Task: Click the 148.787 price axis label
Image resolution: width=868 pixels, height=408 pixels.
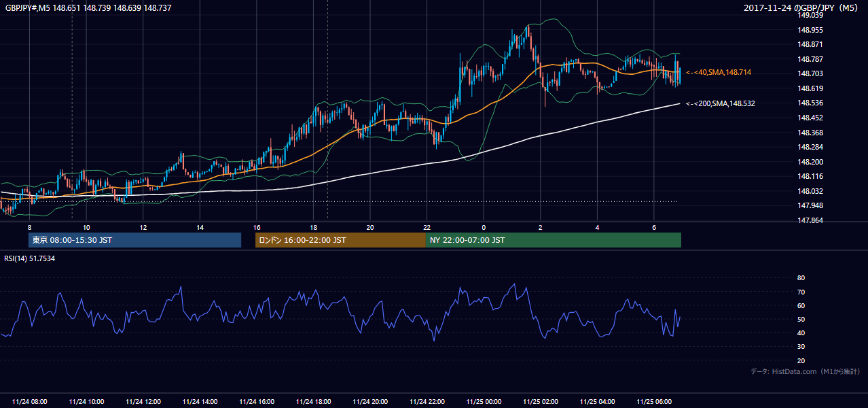Action: (810, 59)
